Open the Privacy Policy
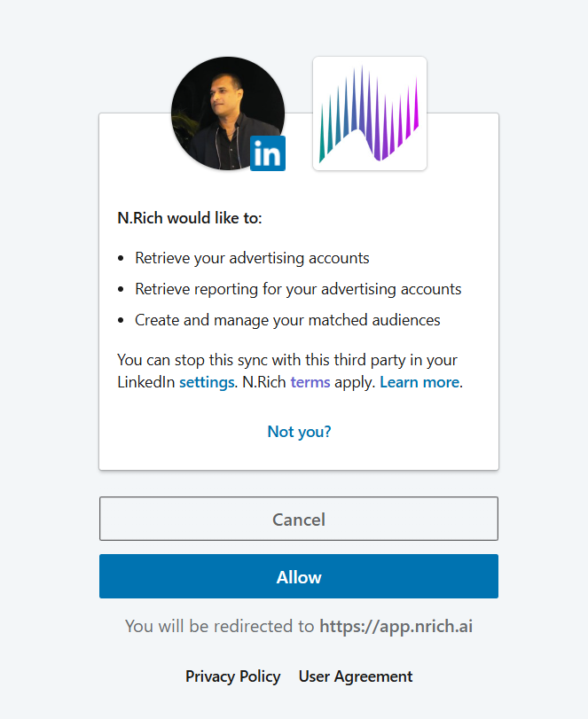The image size is (588, 719). coord(232,676)
